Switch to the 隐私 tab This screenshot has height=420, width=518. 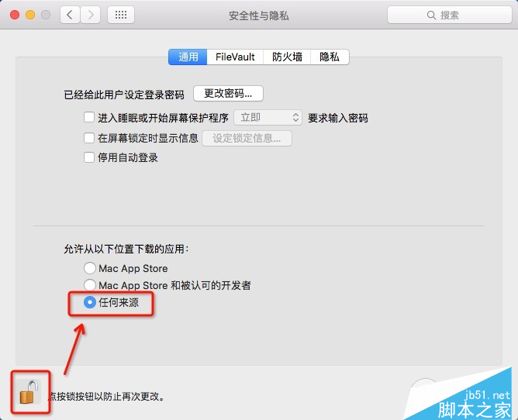tap(330, 57)
